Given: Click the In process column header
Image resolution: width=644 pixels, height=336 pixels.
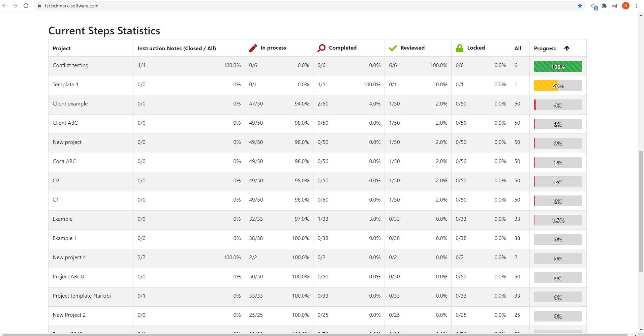Looking at the screenshot, I should point(273,48).
